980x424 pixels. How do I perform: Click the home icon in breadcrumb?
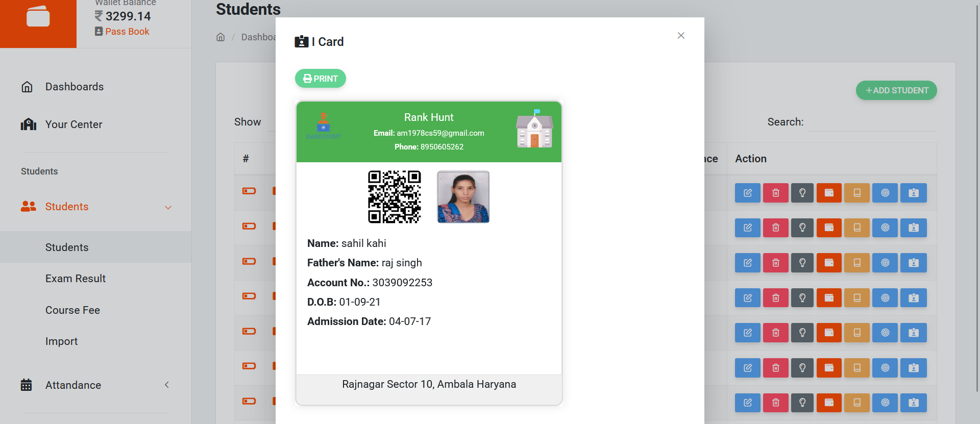[220, 37]
